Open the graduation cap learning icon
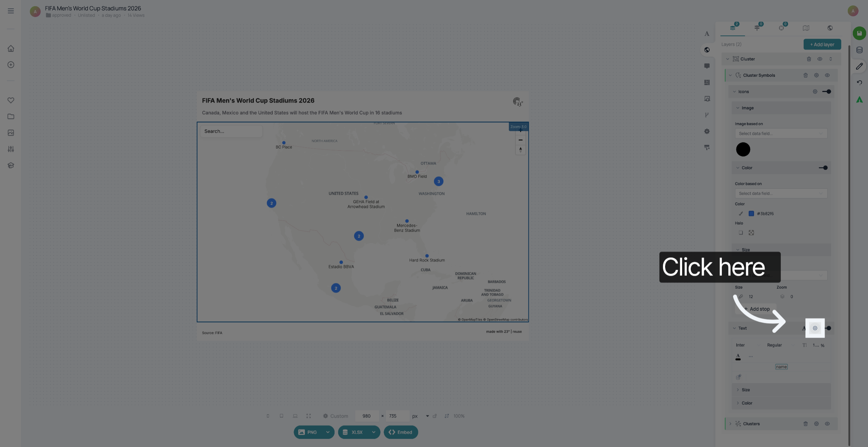Viewport: 868px width, 447px height. click(11, 165)
